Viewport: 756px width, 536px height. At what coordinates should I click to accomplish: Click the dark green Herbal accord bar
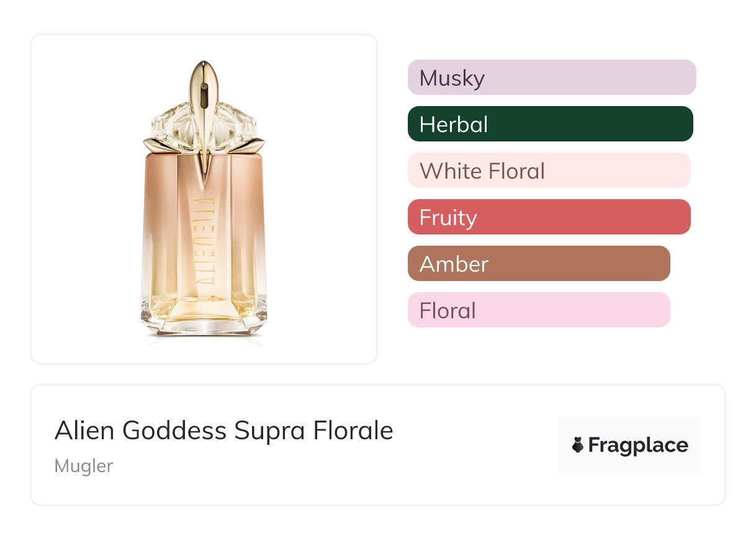click(550, 124)
